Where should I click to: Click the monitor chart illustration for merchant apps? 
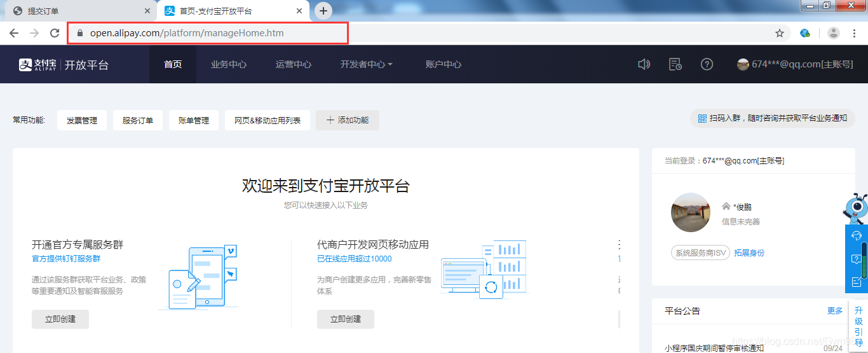pos(484,268)
